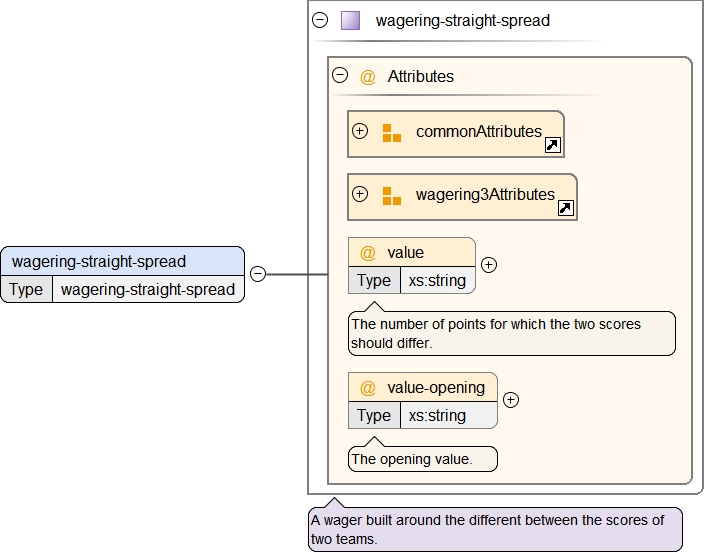The height and width of the screenshot is (555, 705).
Task: Expand the commonAttributes group
Action: click(360, 131)
